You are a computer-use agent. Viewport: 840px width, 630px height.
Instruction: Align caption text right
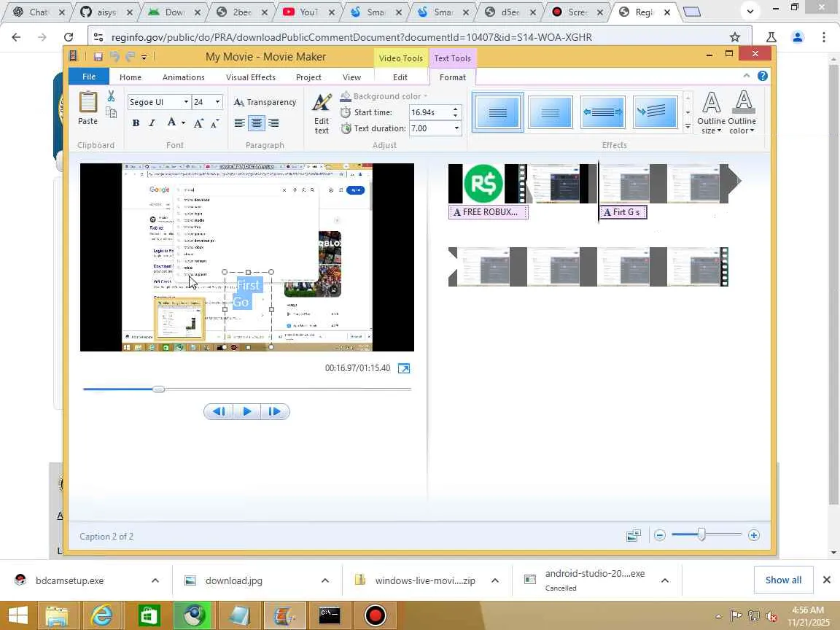click(273, 123)
